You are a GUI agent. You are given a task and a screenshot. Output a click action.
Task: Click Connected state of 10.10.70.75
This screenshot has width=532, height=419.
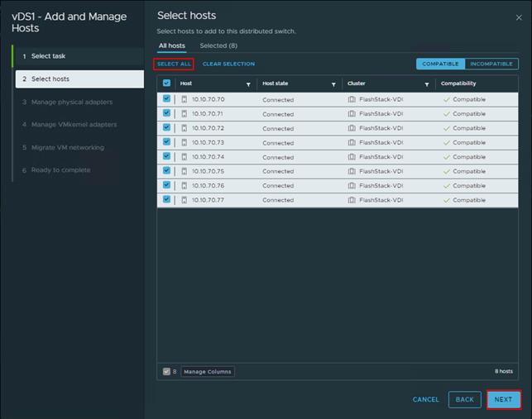[278, 172]
